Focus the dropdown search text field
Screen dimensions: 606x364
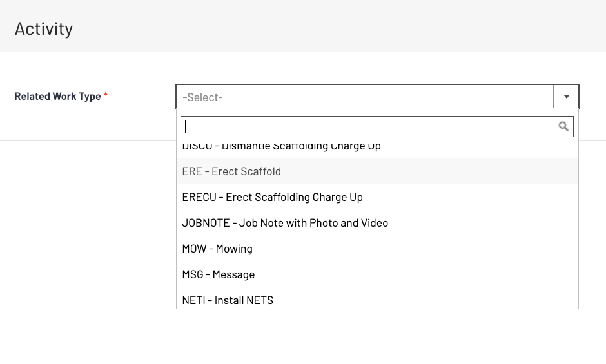click(x=367, y=126)
